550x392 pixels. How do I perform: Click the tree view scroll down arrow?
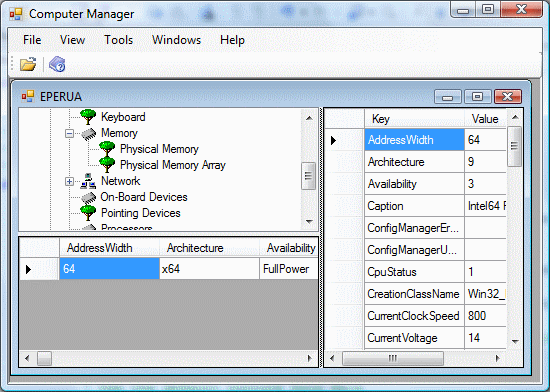pos(309,221)
